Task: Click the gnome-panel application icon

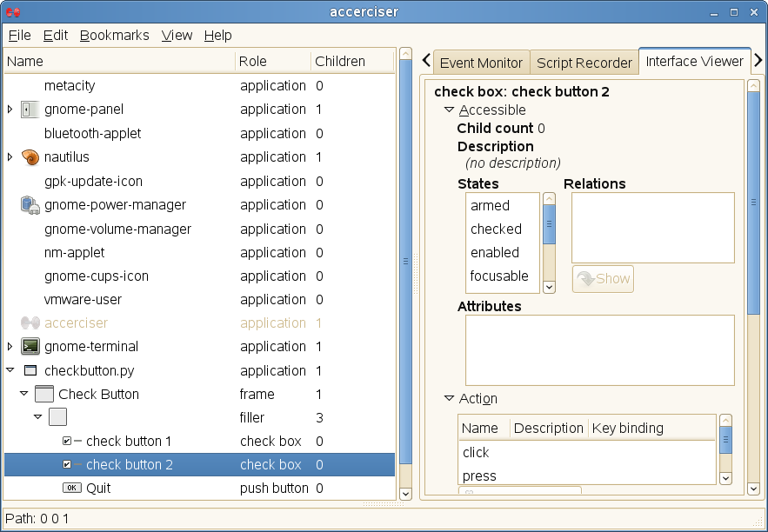Action: [30, 110]
